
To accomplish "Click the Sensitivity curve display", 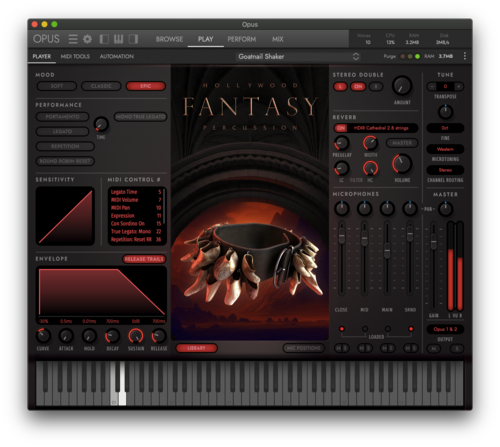I will [65, 216].
